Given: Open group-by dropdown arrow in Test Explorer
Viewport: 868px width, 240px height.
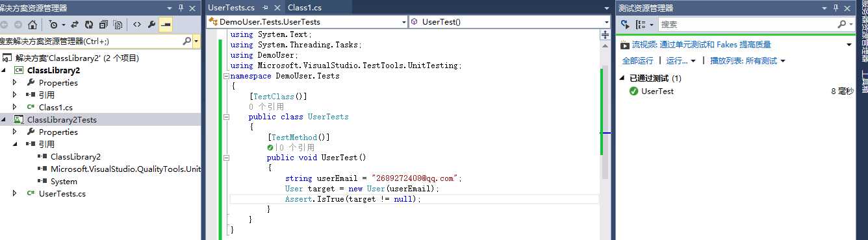Looking at the screenshot, I should [x=652, y=25].
